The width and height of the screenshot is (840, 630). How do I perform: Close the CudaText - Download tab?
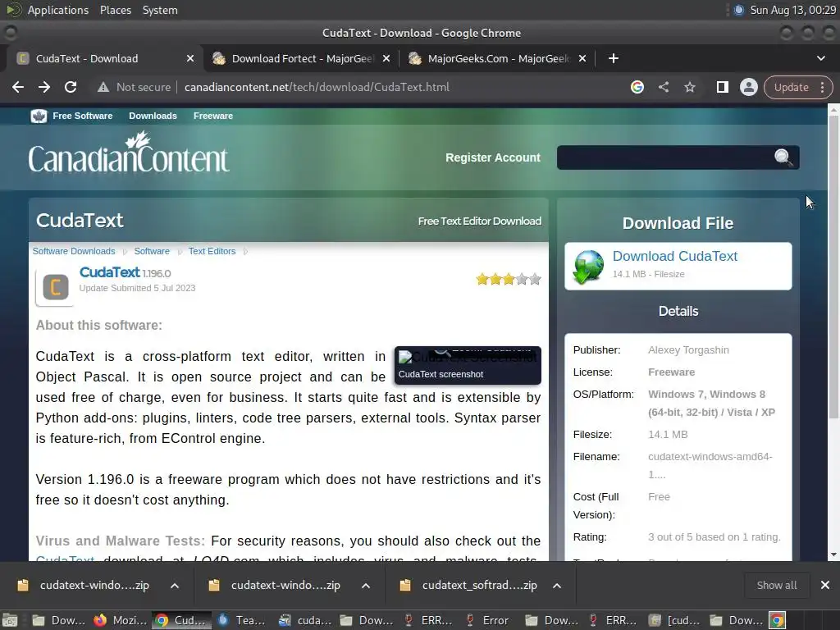pyautogui.click(x=190, y=58)
